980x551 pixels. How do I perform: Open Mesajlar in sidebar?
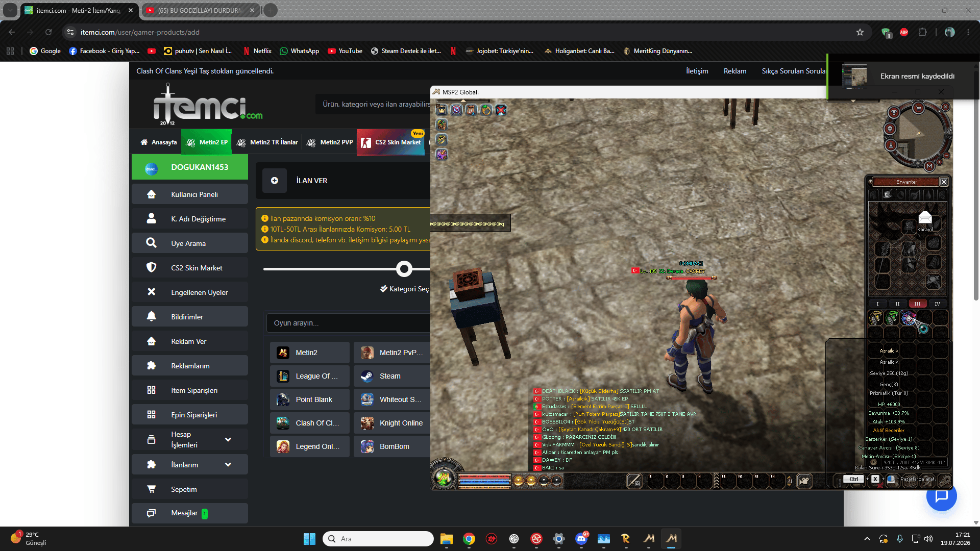coord(190,513)
